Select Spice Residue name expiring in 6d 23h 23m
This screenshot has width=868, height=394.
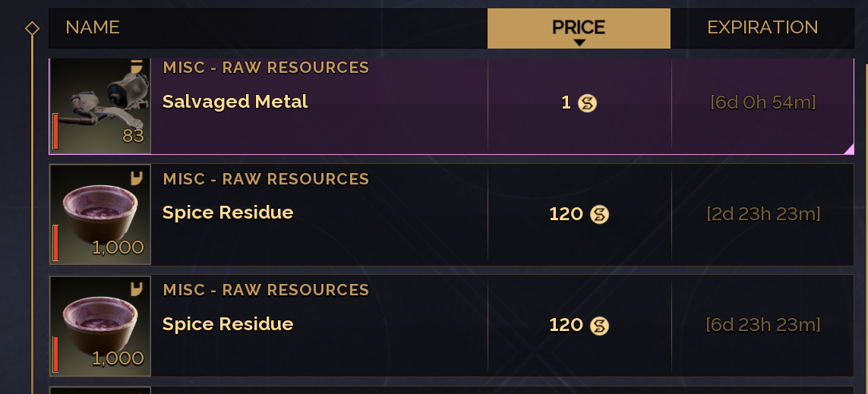click(x=228, y=324)
